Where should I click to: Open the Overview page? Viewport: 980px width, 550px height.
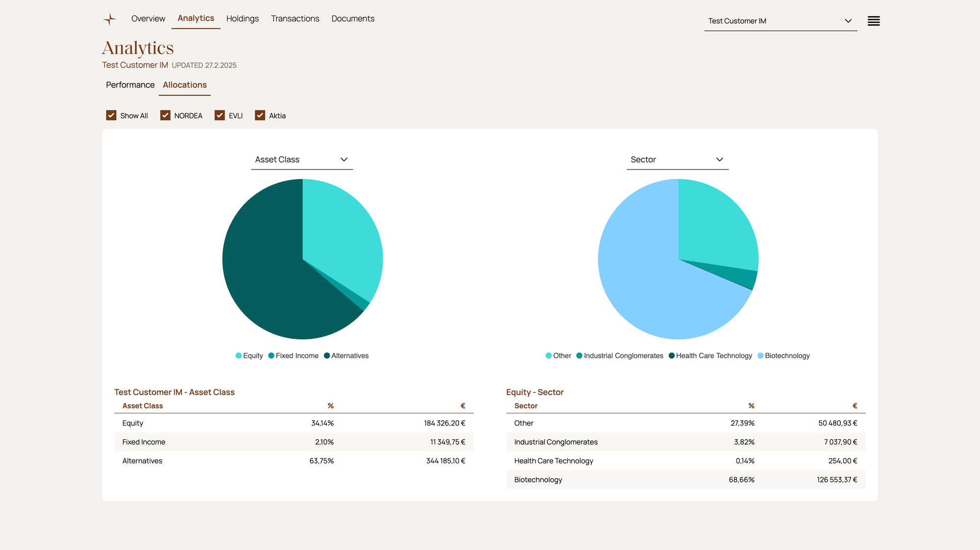coord(148,18)
